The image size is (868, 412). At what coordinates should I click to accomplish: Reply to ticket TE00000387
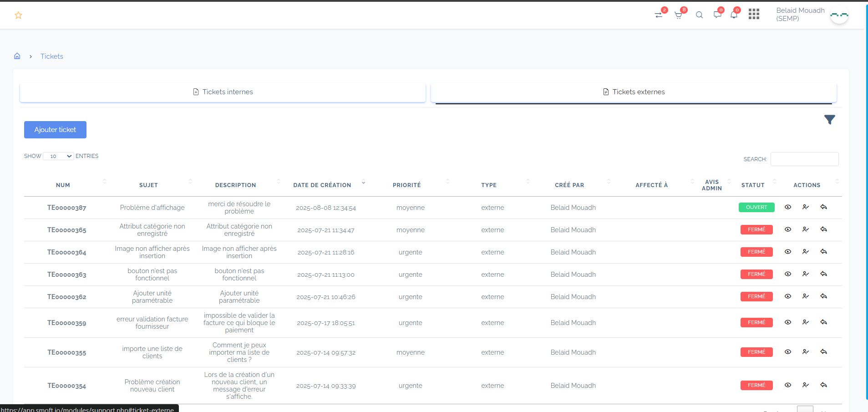pyautogui.click(x=823, y=207)
